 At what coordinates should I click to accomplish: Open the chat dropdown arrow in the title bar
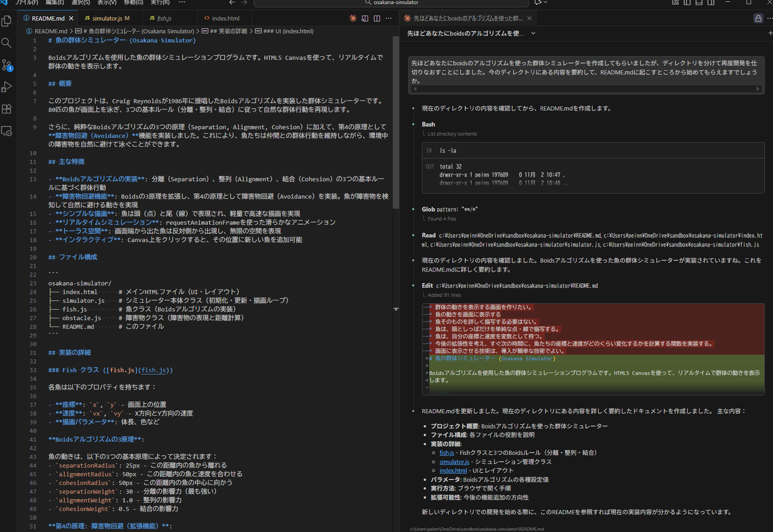(x=546, y=2)
